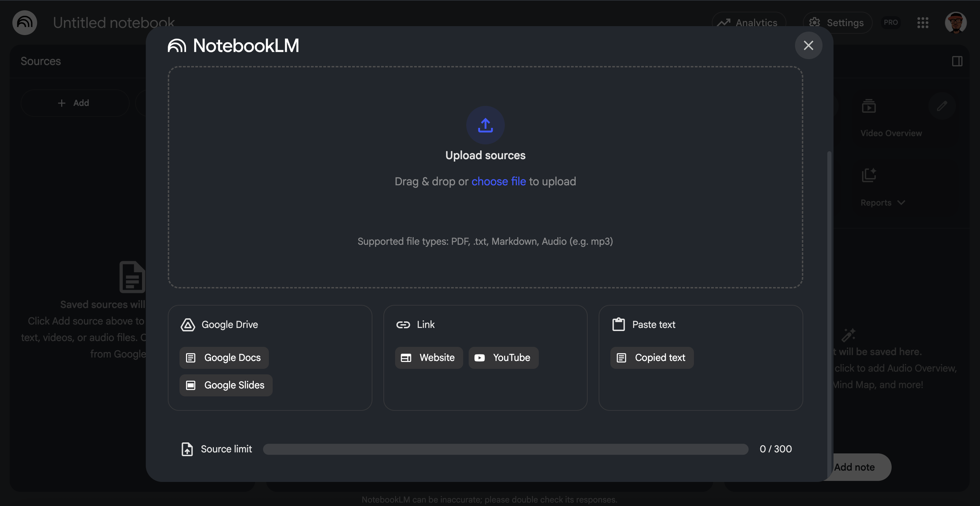Click the Source limit progress bar
This screenshot has width=980, height=506.
[x=505, y=449]
